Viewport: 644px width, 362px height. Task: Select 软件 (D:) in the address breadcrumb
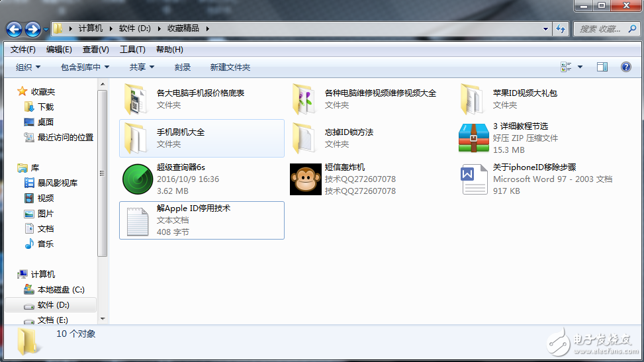[x=135, y=28]
